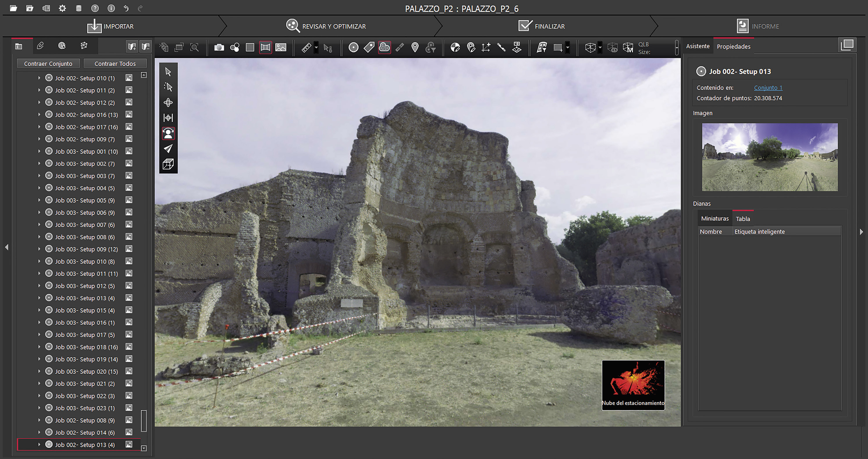Switch to the Asistente tab
The image size is (868, 459).
tap(698, 46)
